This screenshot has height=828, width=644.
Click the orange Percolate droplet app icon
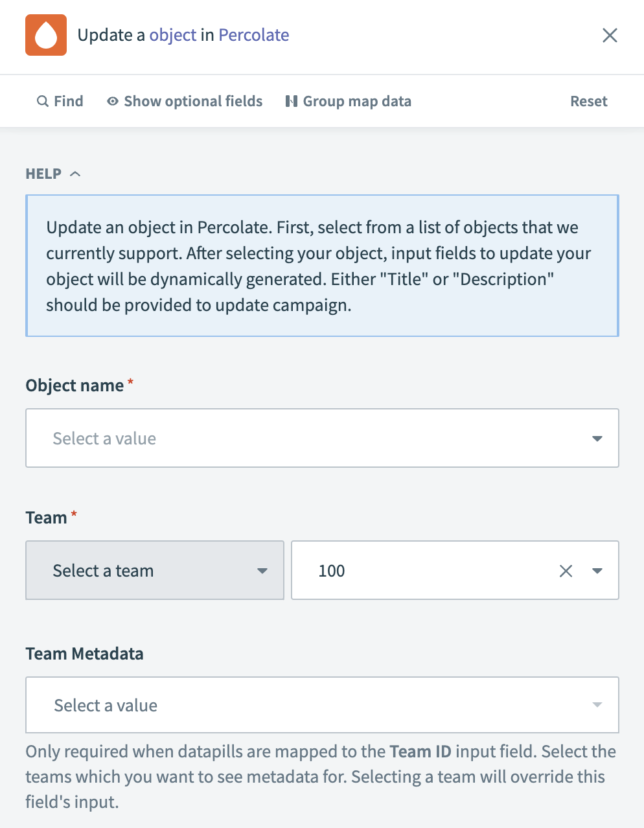pos(46,35)
